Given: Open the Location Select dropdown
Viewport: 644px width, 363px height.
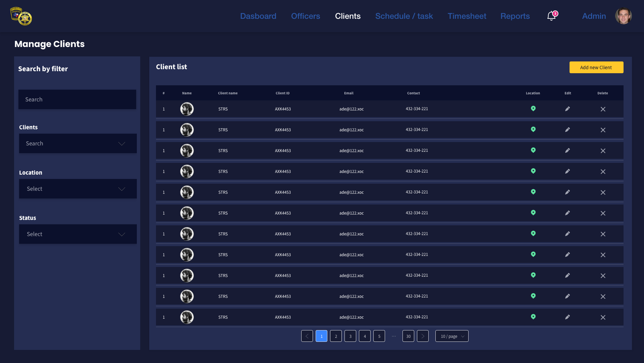Looking at the screenshot, I should [x=78, y=189].
